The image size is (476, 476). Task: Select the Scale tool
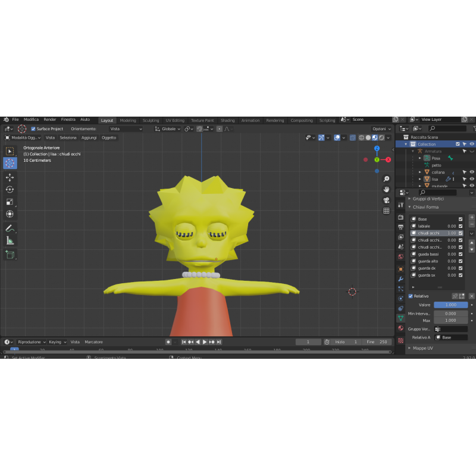point(10,202)
